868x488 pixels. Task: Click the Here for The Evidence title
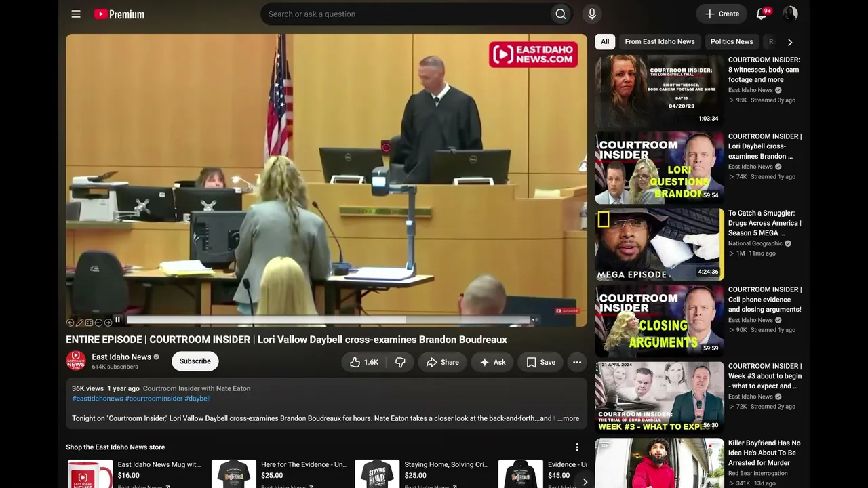304,464
